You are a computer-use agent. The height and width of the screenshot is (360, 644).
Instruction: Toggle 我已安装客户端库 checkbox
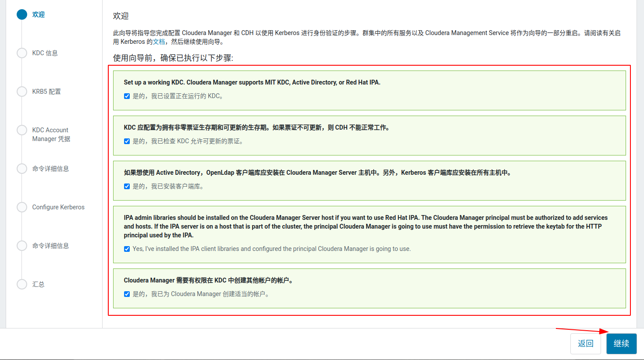(127, 186)
